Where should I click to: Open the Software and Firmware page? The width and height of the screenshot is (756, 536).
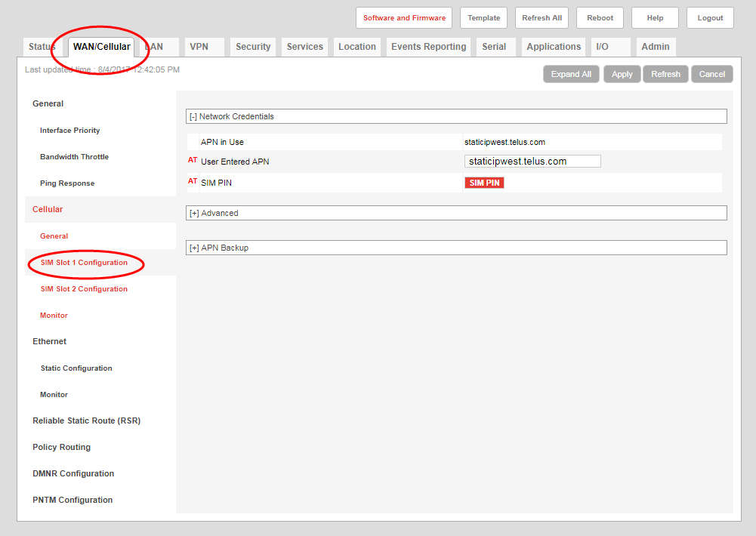403,18
